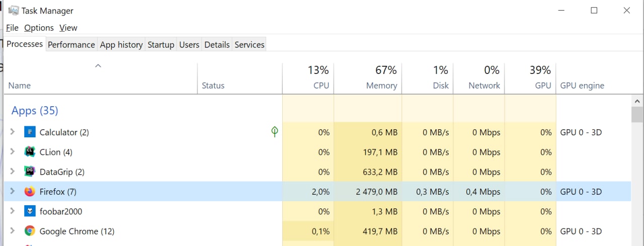The width and height of the screenshot is (644, 246).
Task: Expand the DataGrip process group
Action: 13,172
